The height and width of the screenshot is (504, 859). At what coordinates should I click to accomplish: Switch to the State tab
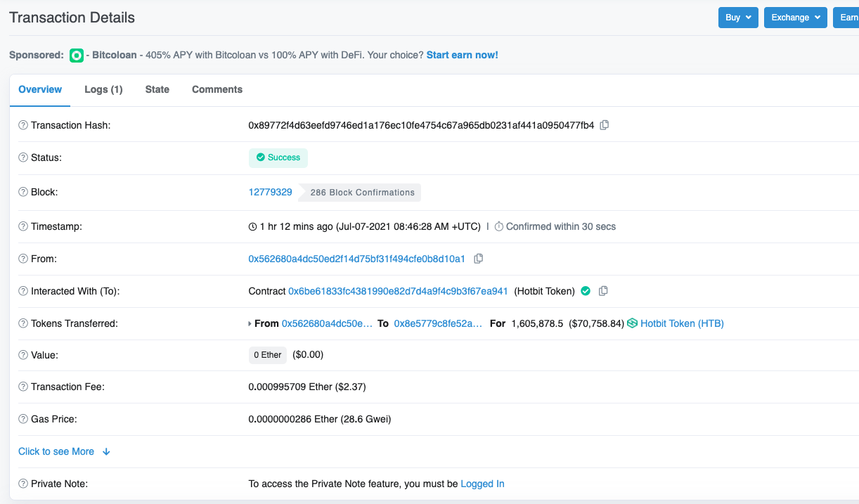(x=157, y=89)
